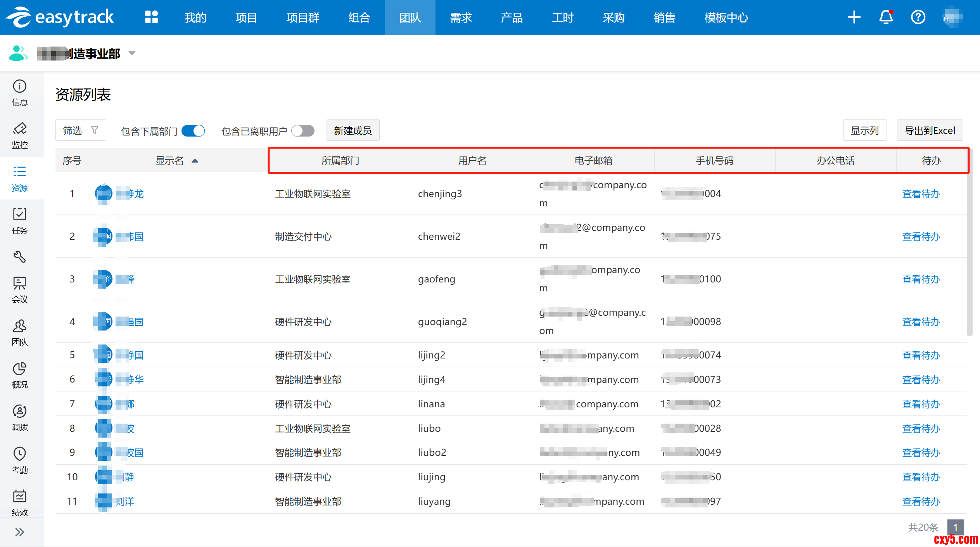Click the plus create icon

tap(854, 17)
